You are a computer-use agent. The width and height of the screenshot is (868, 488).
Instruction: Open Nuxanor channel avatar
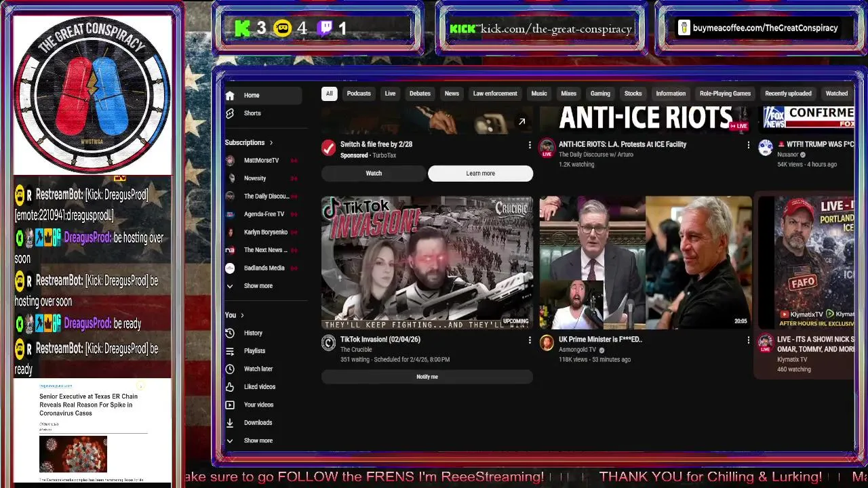[x=766, y=148]
